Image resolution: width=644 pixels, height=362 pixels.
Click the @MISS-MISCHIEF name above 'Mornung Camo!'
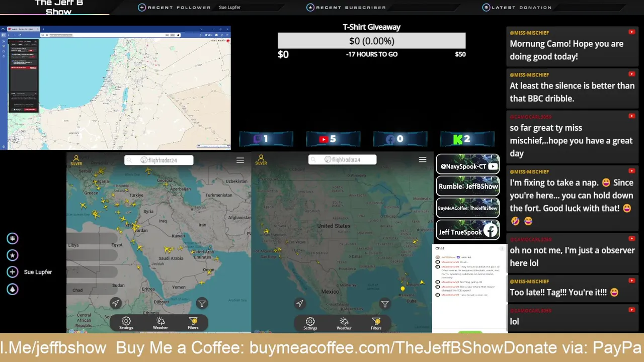[x=529, y=33]
